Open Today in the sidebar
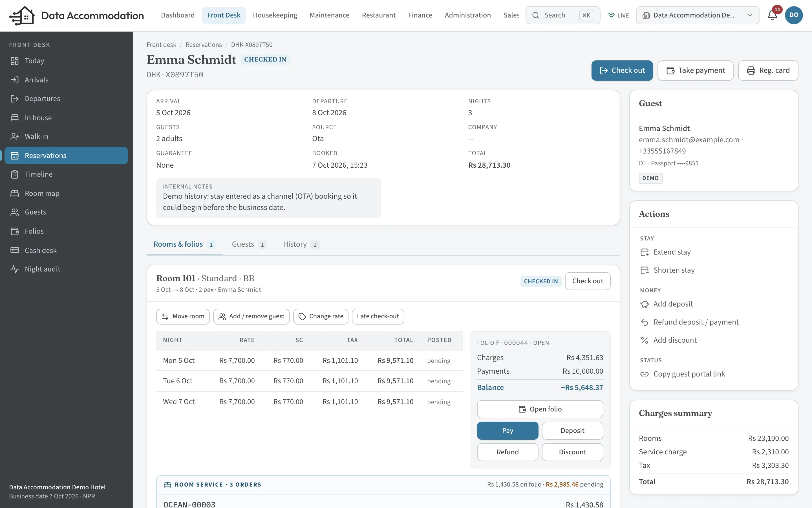Image resolution: width=812 pixels, height=508 pixels. pyautogui.click(x=66, y=61)
